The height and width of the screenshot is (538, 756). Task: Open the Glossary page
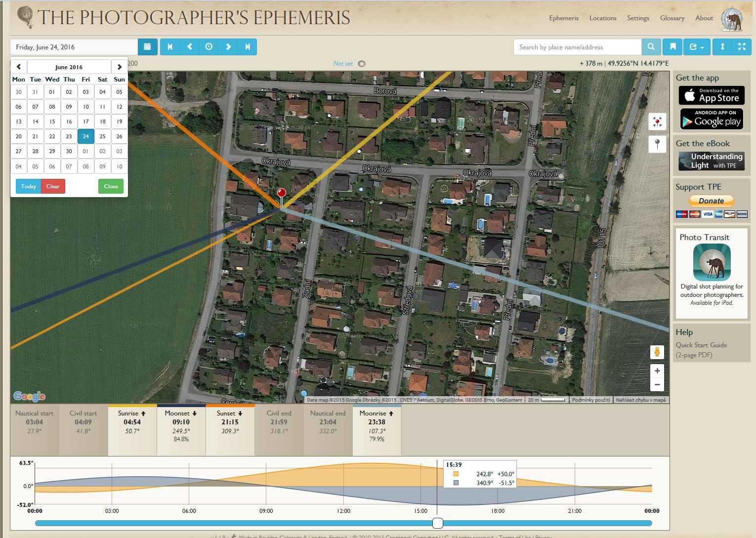coord(672,18)
